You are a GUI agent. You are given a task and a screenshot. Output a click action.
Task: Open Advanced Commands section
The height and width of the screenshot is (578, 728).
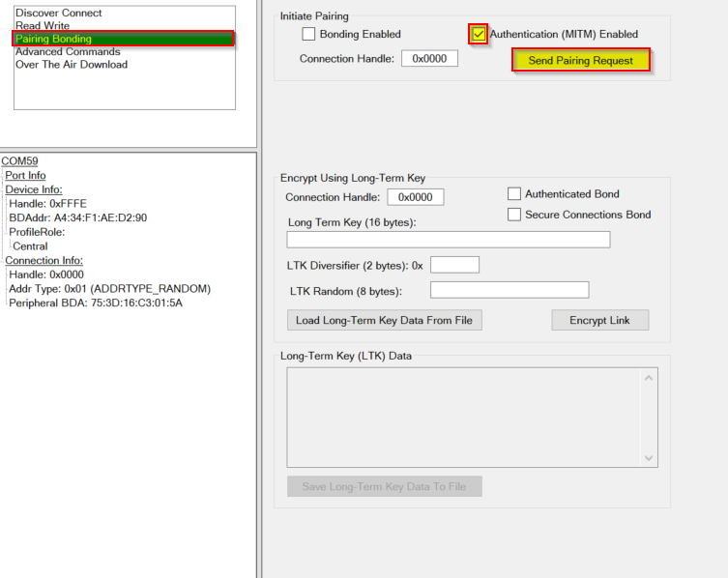(68, 52)
